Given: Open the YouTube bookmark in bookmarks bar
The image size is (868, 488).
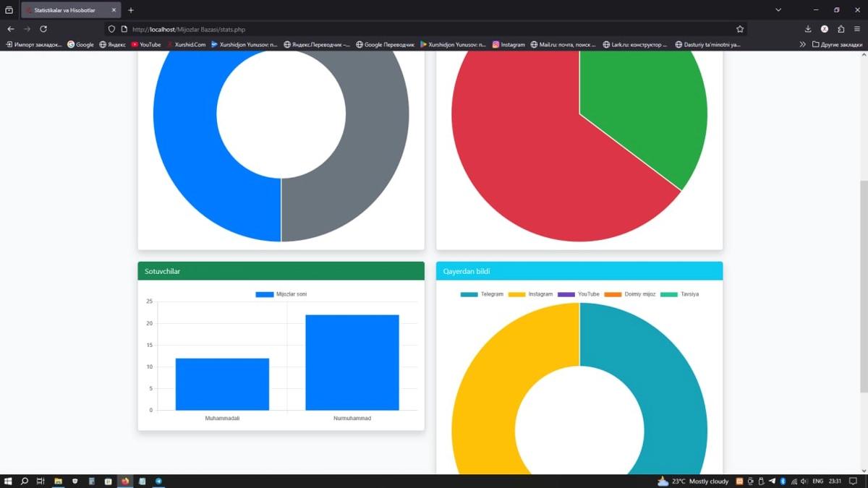Looking at the screenshot, I should pyautogui.click(x=145, y=44).
